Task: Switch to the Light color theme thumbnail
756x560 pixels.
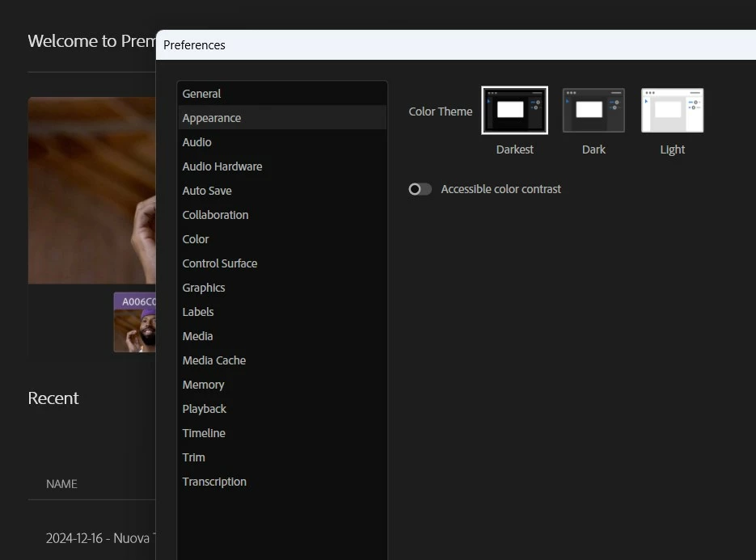Action: coord(672,111)
